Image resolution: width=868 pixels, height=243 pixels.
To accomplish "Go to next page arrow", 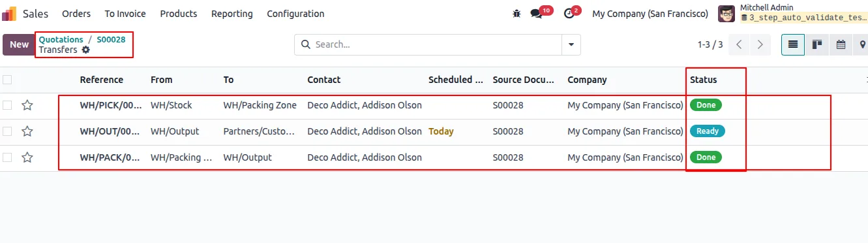I will pos(760,44).
